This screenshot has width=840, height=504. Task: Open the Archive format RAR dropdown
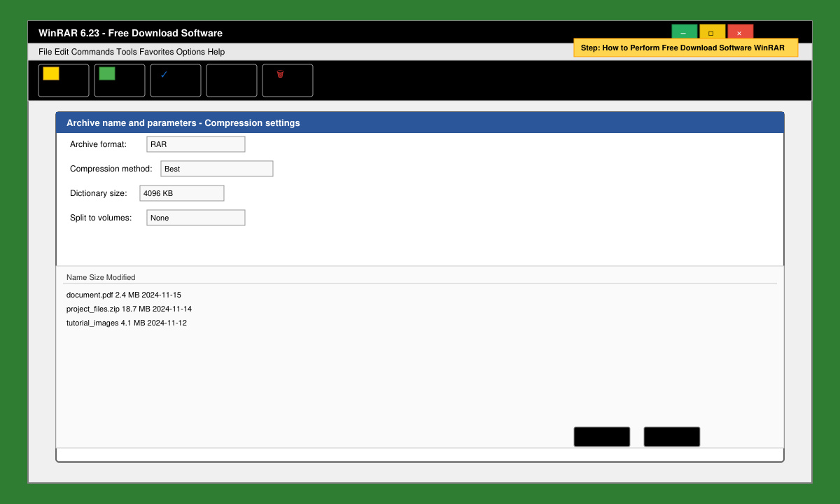(x=196, y=144)
